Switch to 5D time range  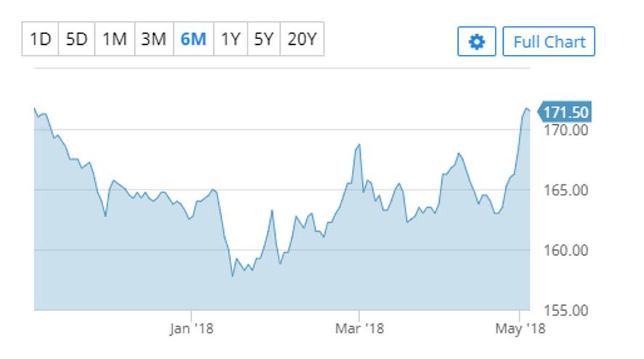(76, 39)
